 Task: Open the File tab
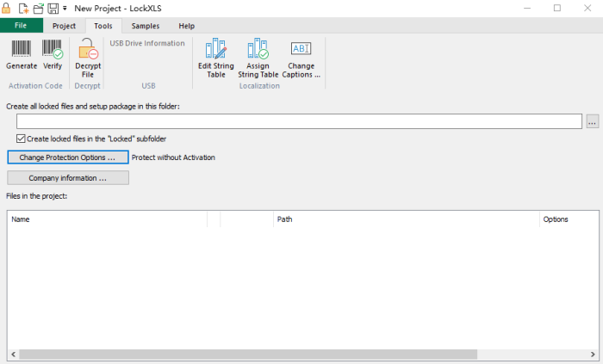coord(22,25)
